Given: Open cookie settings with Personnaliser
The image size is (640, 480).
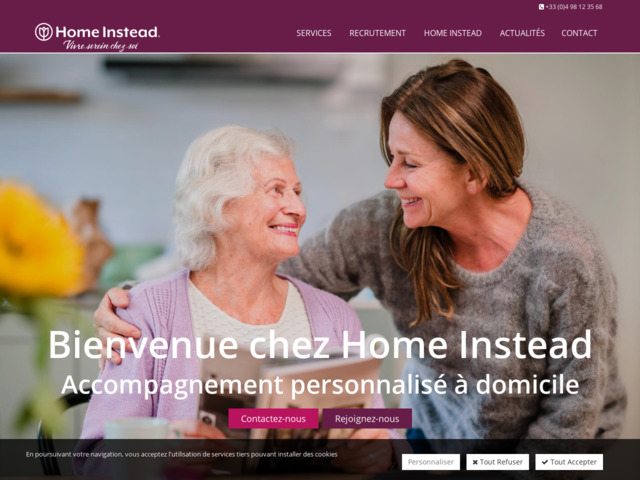Looking at the screenshot, I should (x=431, y=462).
